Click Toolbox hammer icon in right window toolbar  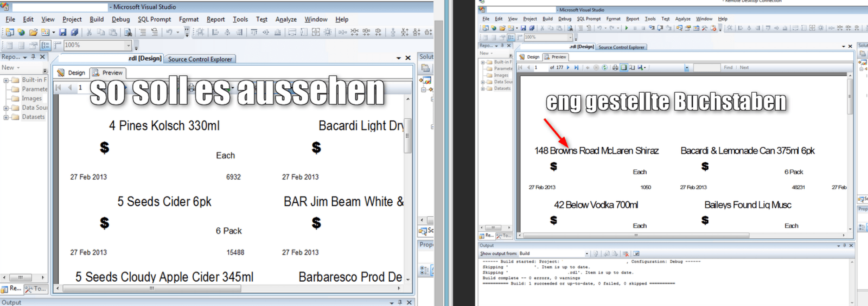[704, 28]
